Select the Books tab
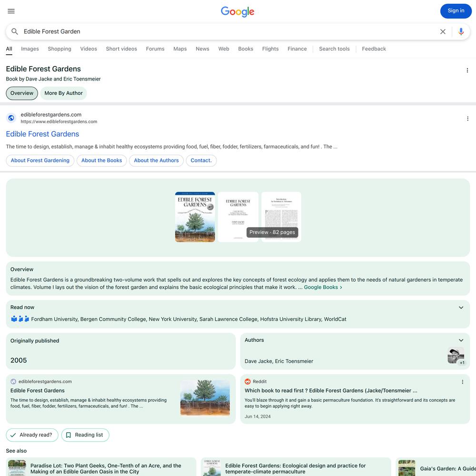476x476 pixels. 246,49
